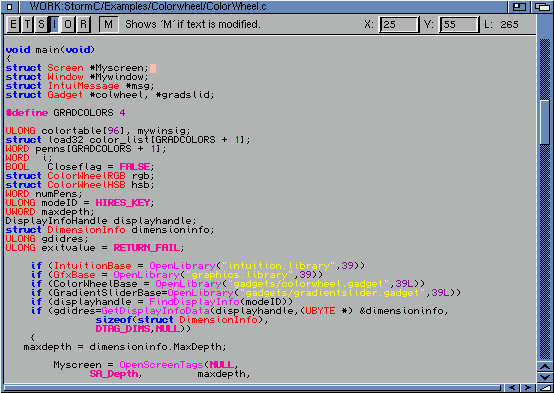
Task: Click the O toolbar button
Action: [x=68, y=24]
